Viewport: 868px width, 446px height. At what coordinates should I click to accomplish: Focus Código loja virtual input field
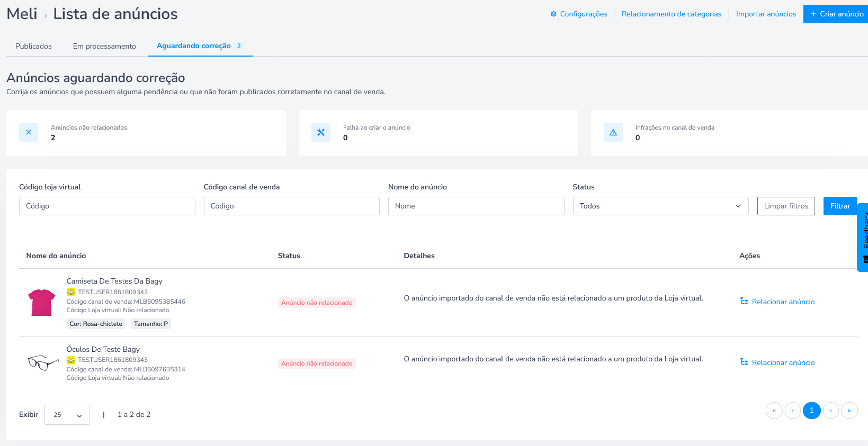(x=107, y=206)
